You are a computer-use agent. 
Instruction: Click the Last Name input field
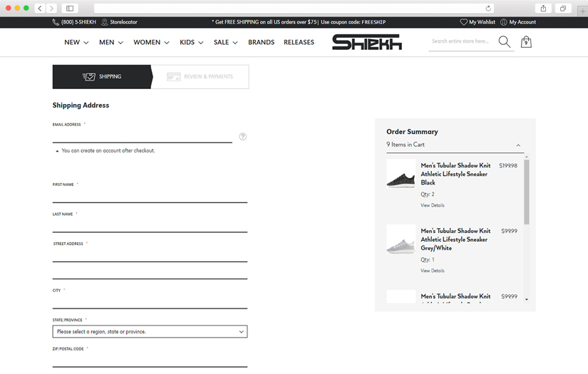(150, 226)
